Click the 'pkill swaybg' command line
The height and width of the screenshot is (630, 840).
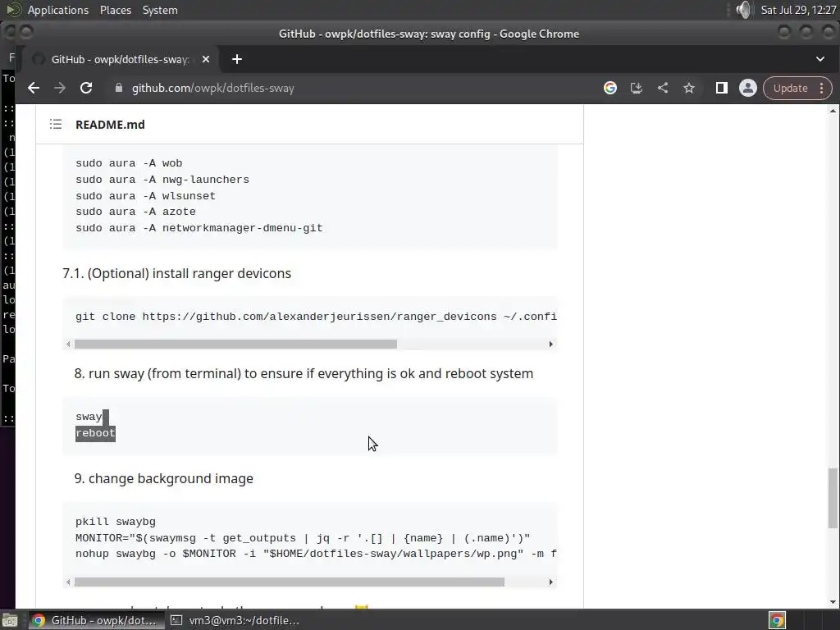coord(115,522)
